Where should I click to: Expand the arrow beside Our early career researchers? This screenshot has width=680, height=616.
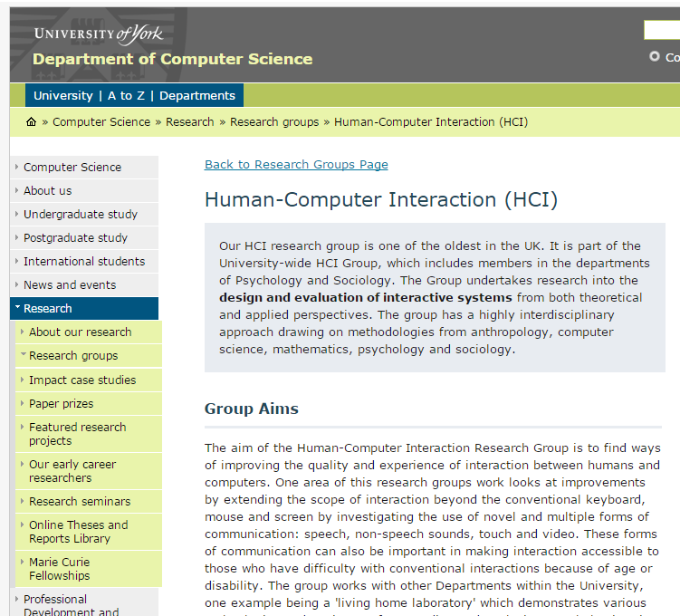tap(22, 464)
